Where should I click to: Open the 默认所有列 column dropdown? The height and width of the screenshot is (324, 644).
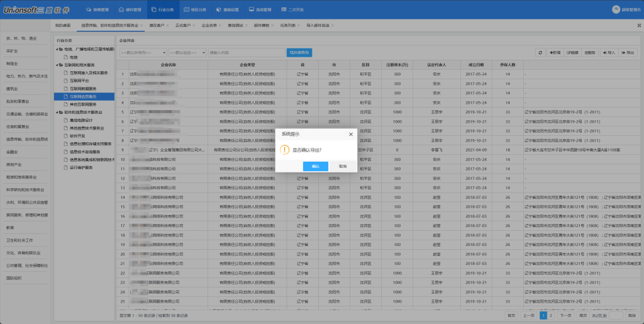[x=143, y=53]
